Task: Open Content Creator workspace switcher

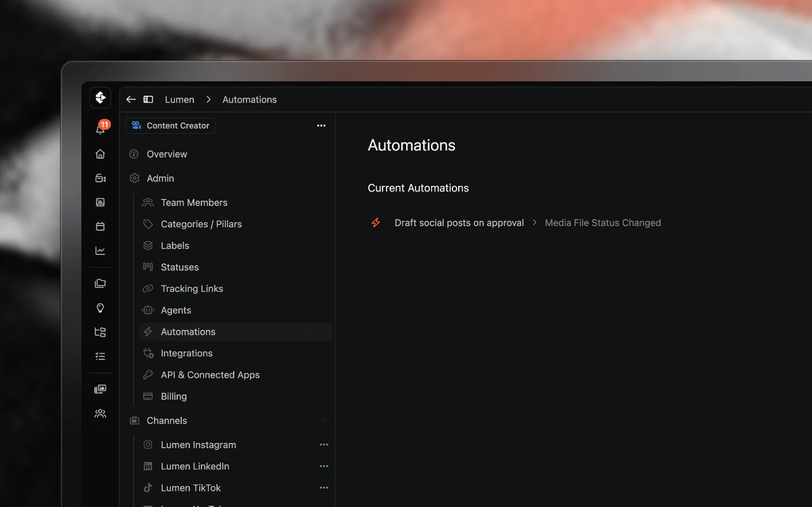Action: [x=170, y=126]
